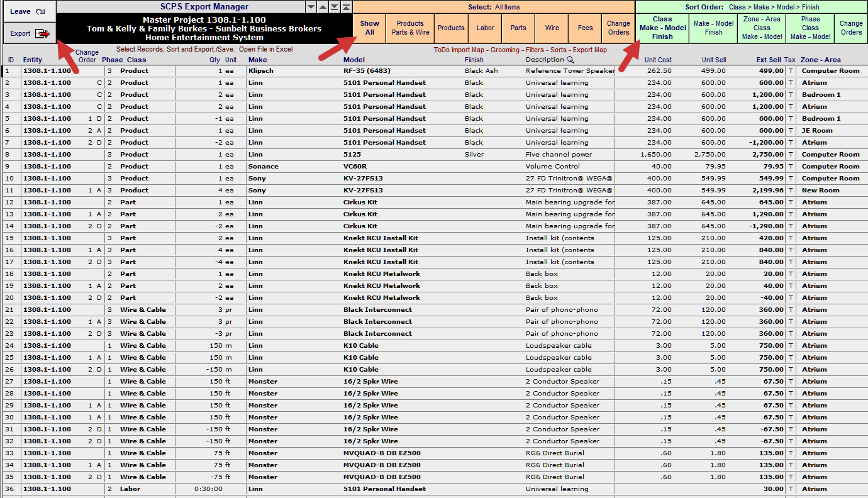Select MVQUAD-B DB EZ500 model in row 33
Screen dimensions: 868x498
click(382, 453)
